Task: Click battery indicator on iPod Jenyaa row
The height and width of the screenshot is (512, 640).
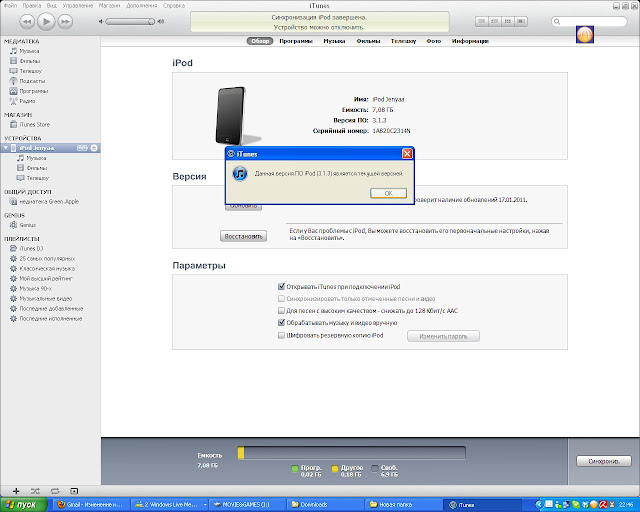Action: (x=82, y=148)
